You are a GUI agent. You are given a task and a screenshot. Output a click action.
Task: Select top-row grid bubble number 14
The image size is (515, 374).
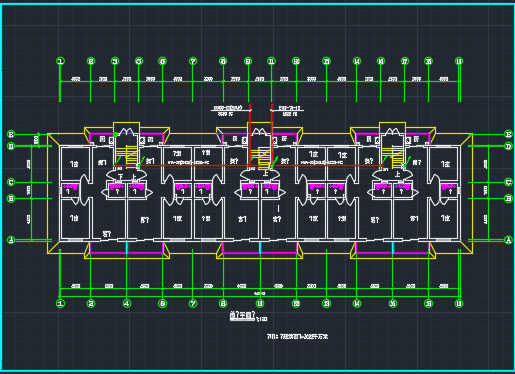[357, 61]
